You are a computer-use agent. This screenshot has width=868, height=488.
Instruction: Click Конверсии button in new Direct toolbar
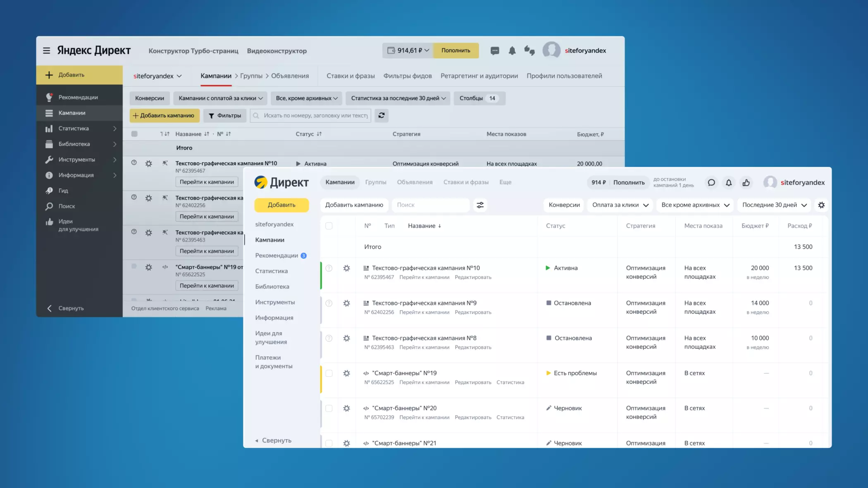tap(564, 205)
